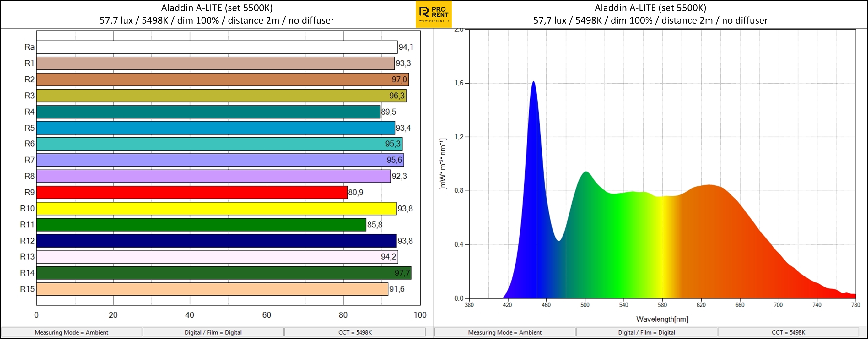The height and width of the screenshot is (339, 868).
Task: Click the right subtitle with 57,7 lux
Action: (650, 20)
